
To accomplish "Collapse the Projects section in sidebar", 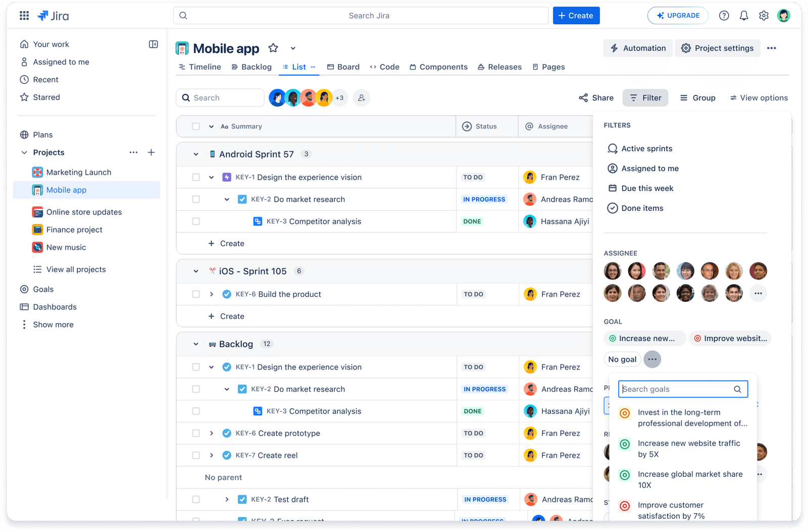I will tap(24, 152).
